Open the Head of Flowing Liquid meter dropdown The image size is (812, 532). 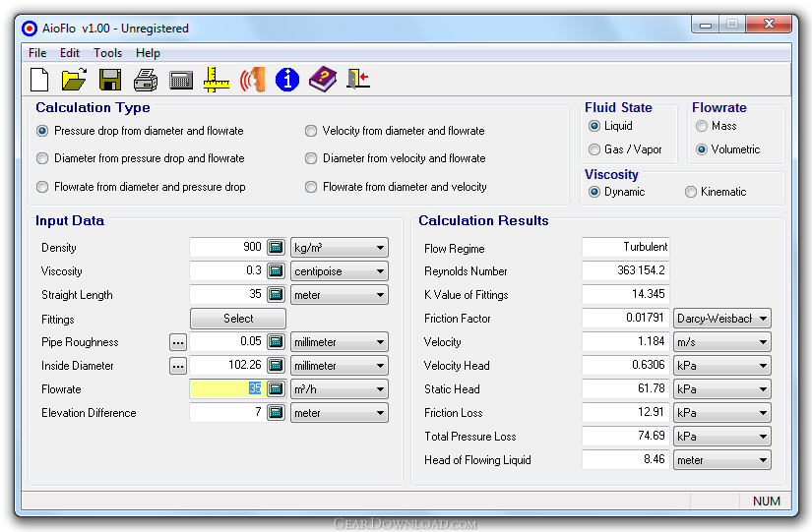tap(721, 460)
